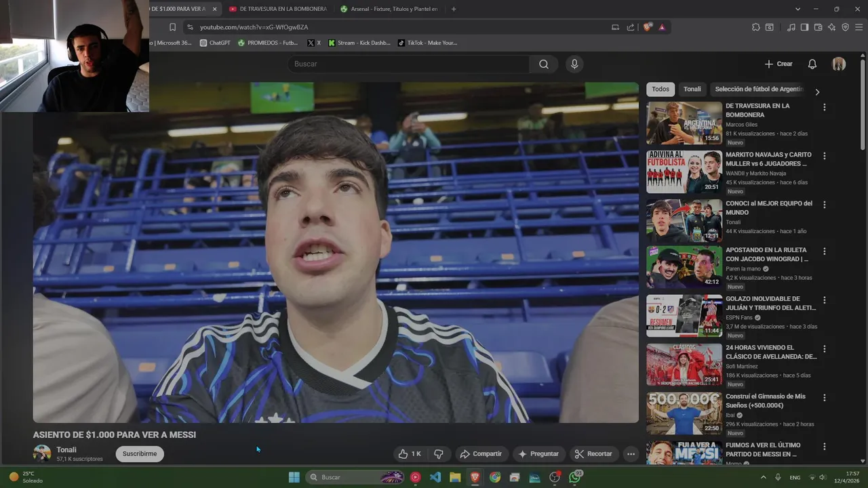The width and height of the screenshot is (868, 488).
Task: Open the Brave VPN shield icon
Action: (845, 27)
